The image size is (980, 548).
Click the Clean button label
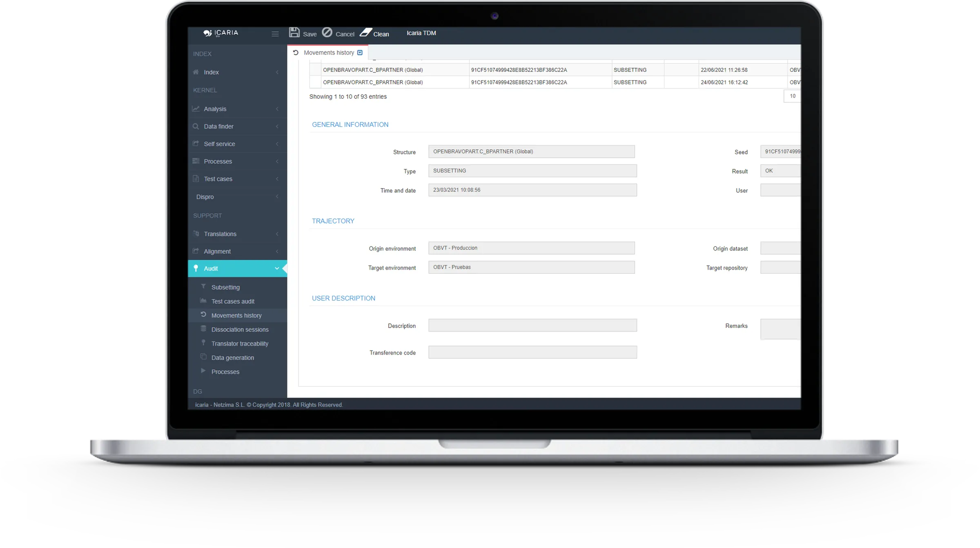381,34
